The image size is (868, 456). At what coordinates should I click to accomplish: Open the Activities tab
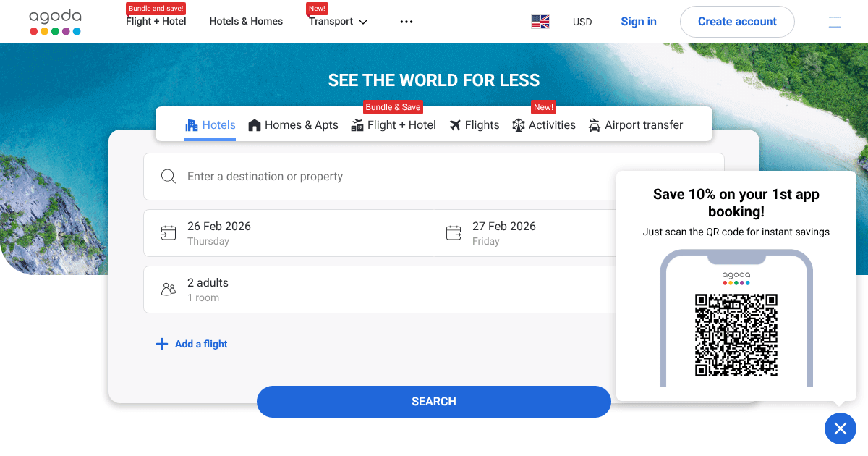pyautogui.click(x=544, y=125)
